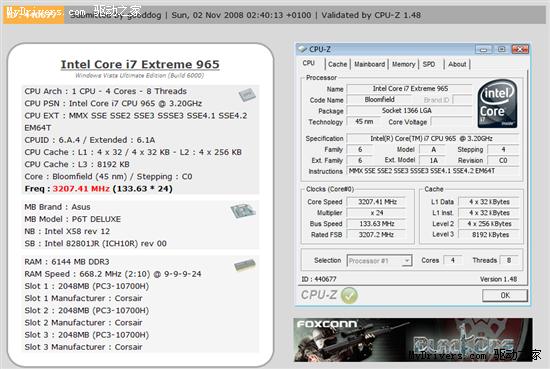This screenshot has width=550, height=369.
Task: Close the CPU-Z window
Action: (x=520, y=49)
